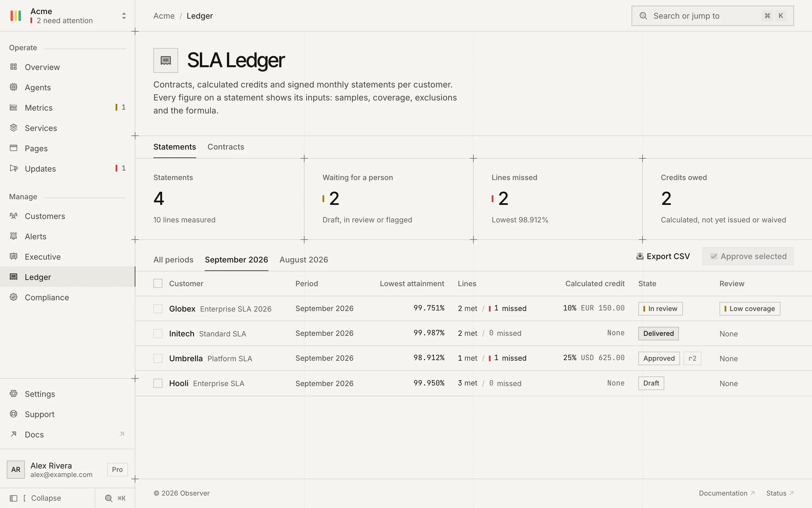This screenshot has width=812, height=508.
Task: Check the Hooli row checkbox
Action: (158, 383)
